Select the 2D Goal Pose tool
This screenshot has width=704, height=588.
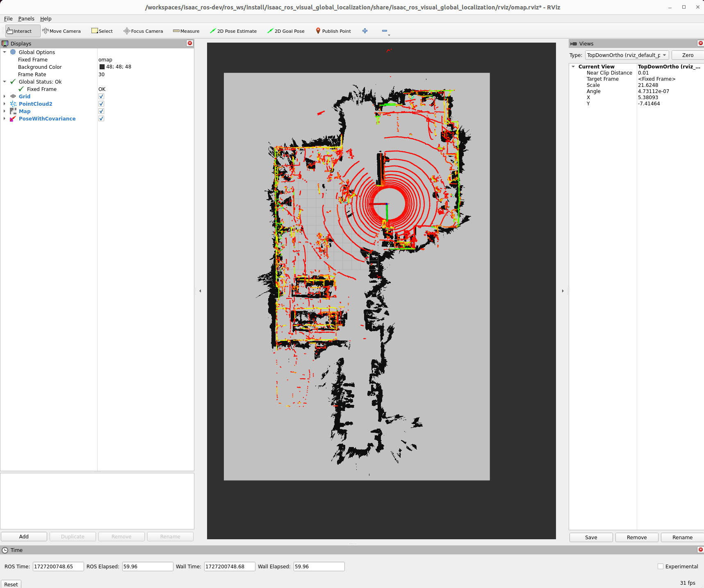click(x=286, y=31)
